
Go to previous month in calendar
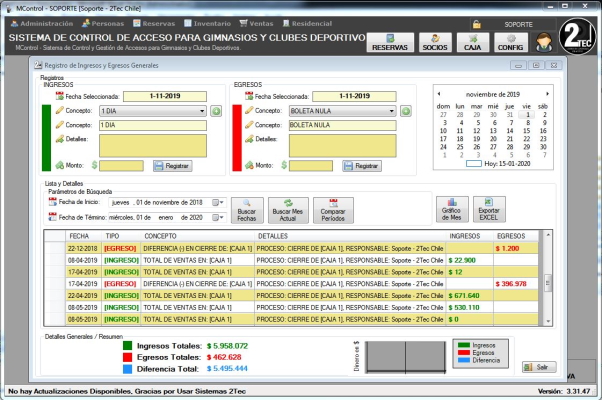coord(439,94)
